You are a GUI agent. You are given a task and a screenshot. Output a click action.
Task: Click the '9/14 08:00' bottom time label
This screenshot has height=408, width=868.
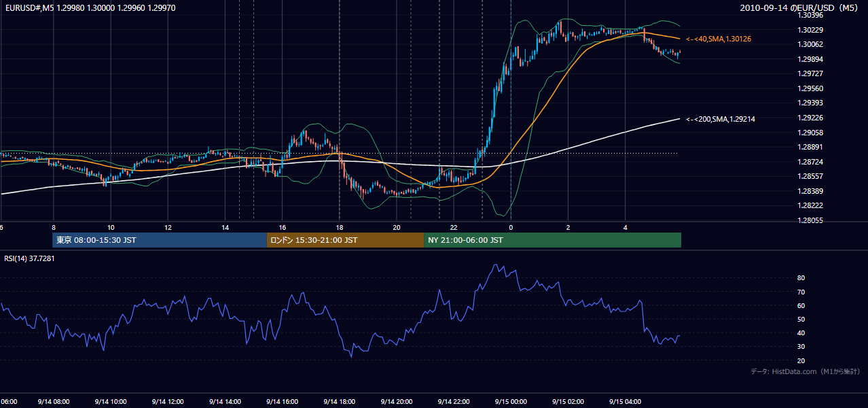[x=53, y=402]
